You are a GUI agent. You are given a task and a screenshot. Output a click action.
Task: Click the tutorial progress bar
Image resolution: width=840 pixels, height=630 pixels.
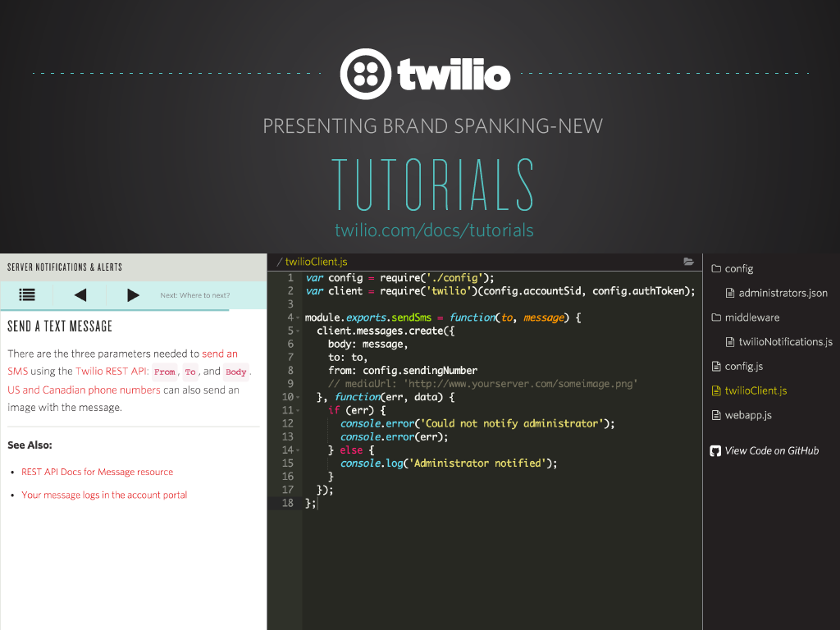(x=115, y=309)
